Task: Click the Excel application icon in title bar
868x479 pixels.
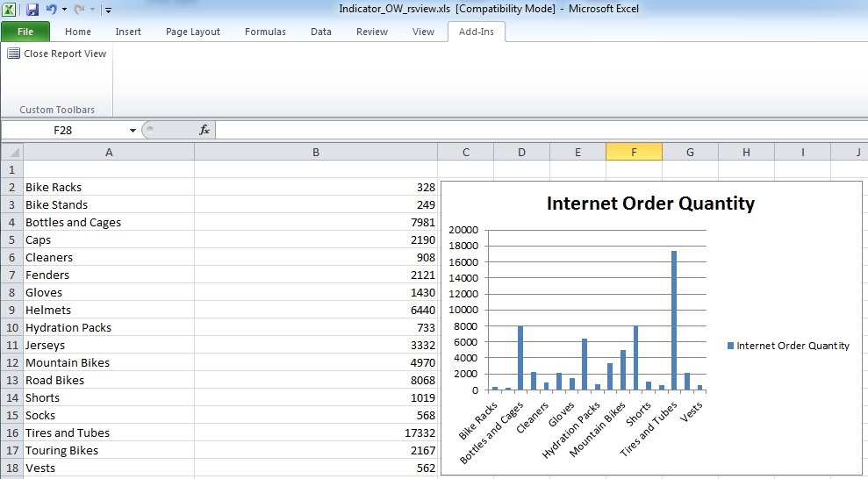Action: [9, 10]
